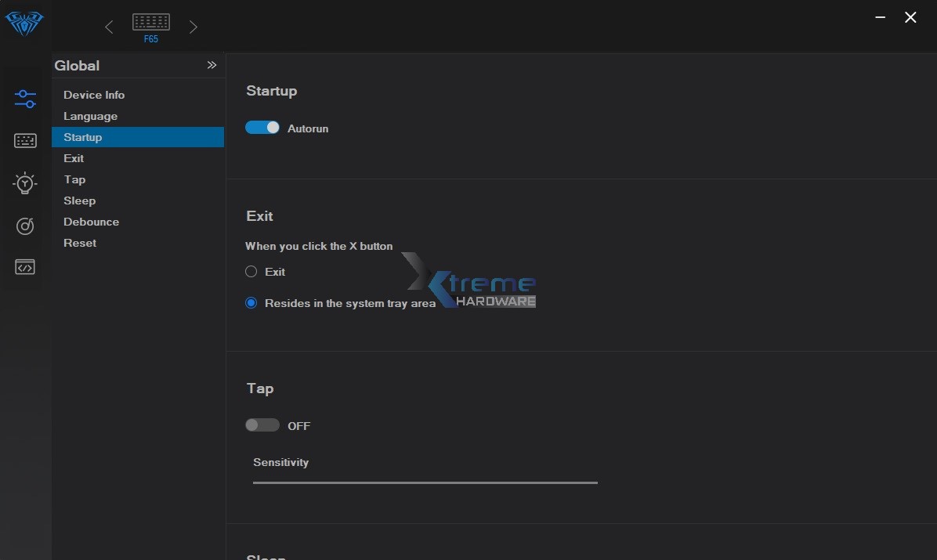This screenshot has height=560, width=937.
Task: Go to next device with right arrow
Action: pos(194,27)
